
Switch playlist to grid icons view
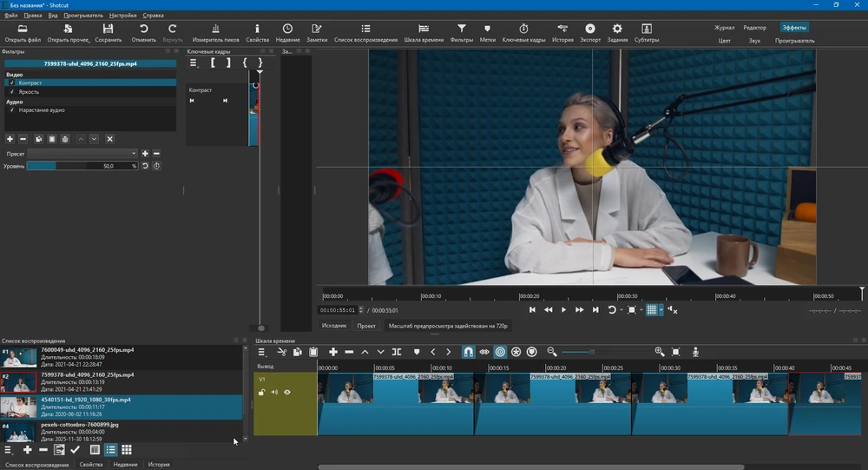[127, 450]
